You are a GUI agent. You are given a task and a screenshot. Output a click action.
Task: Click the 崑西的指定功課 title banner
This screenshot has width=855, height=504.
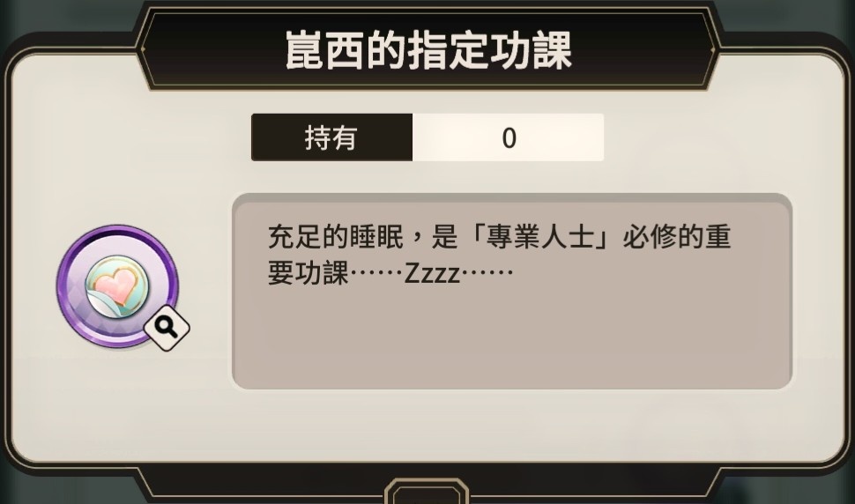[x=428, y=49]
